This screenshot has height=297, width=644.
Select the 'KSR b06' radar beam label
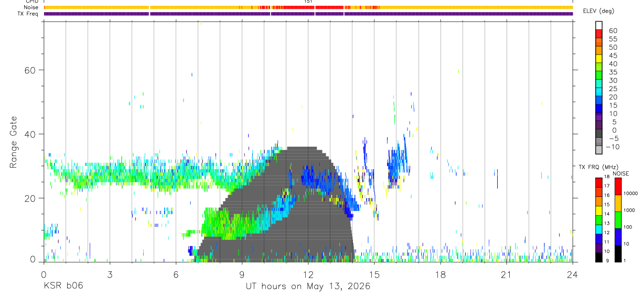click(63, 286)
